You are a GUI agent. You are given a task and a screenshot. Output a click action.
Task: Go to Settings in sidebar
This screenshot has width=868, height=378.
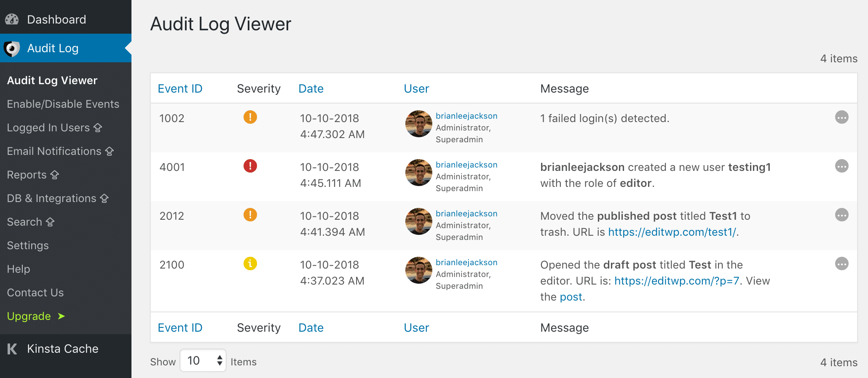28,245
